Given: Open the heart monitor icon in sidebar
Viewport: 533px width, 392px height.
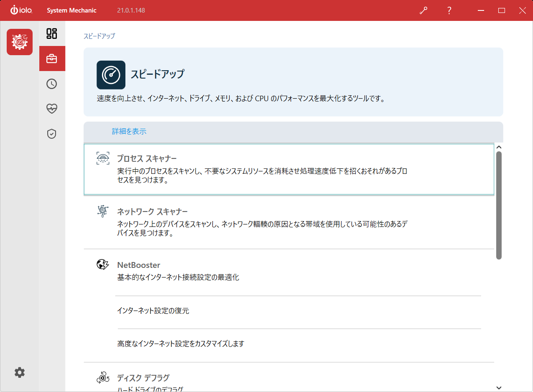Looking at the screenshot, I should pos(52,109).
